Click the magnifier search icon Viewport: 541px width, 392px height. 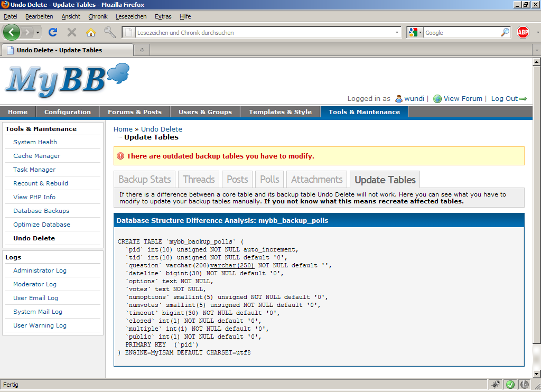point(505,32)
